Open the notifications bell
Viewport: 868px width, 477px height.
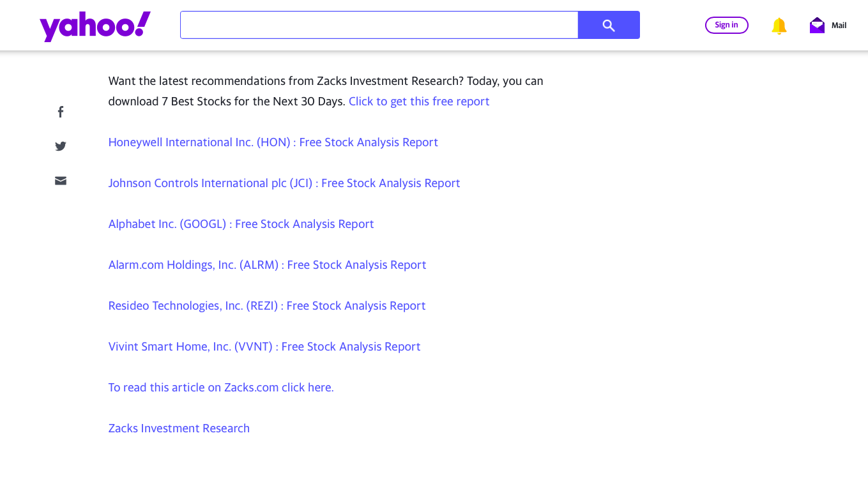[779, 26]
